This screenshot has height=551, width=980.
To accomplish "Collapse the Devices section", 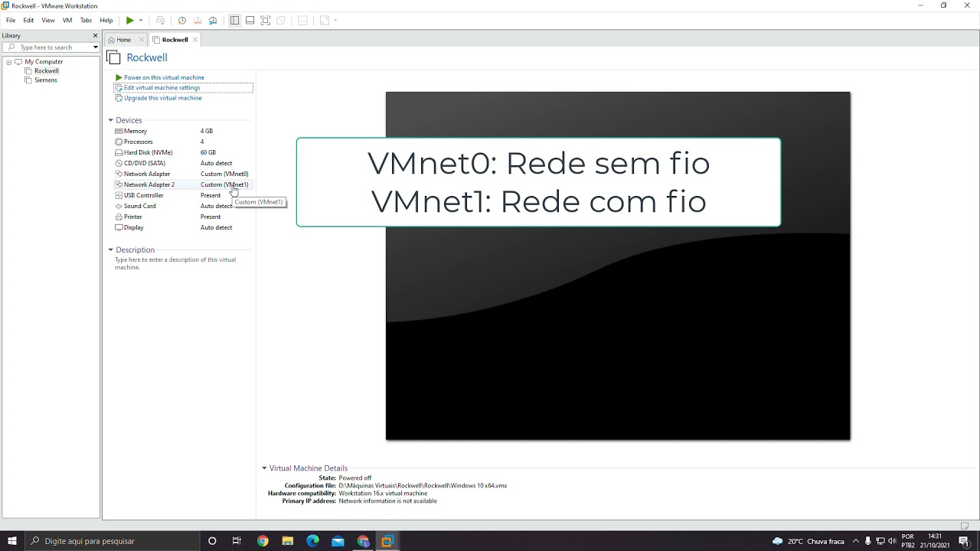I will coord(110,120).
